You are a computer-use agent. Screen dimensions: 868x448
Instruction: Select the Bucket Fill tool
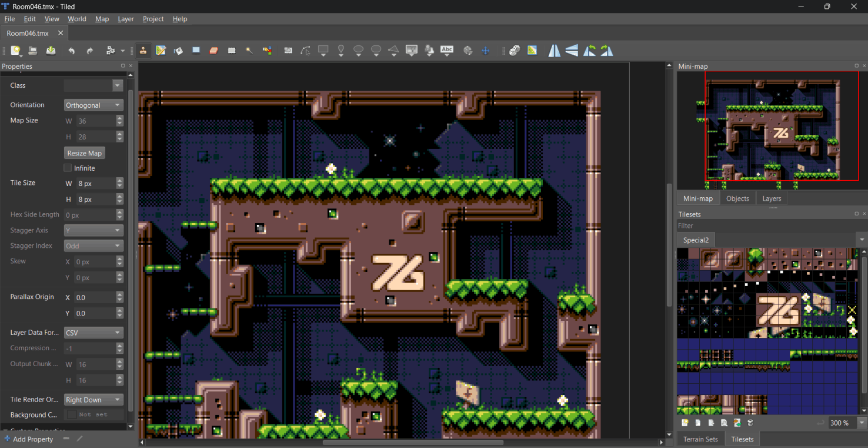tap(178, 51)
